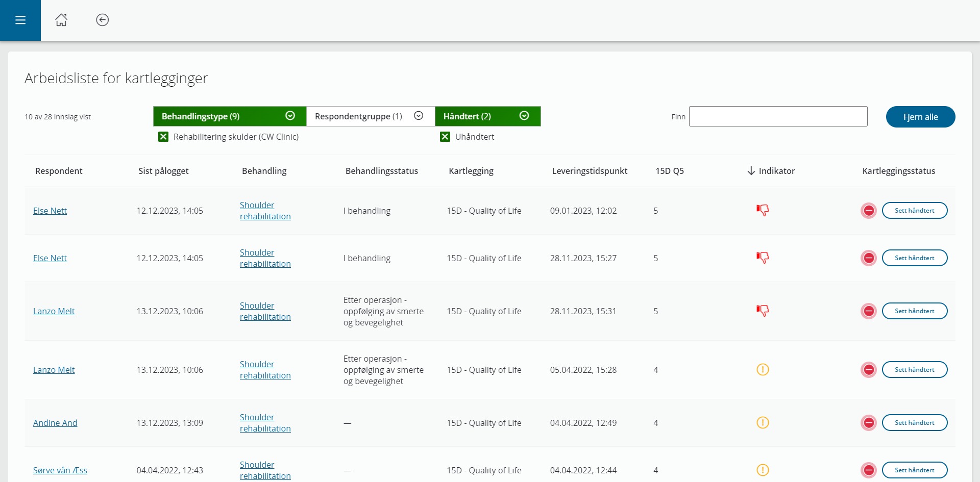The image size is (980, 482).
Task: Click inside the Finn search field
Action: point(777,116)
